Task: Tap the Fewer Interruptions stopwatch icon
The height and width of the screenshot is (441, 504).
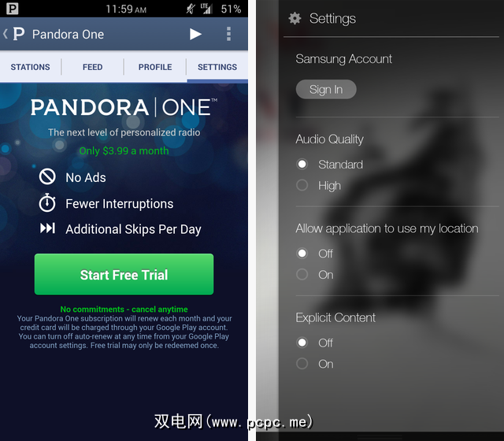Action: click(x=47, y=203)
